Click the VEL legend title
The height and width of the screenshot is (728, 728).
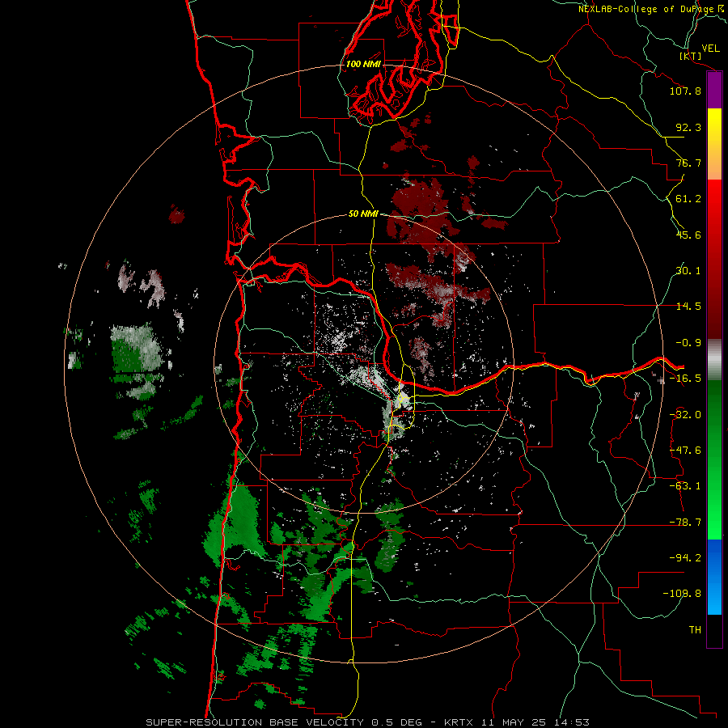pos(711,49)
